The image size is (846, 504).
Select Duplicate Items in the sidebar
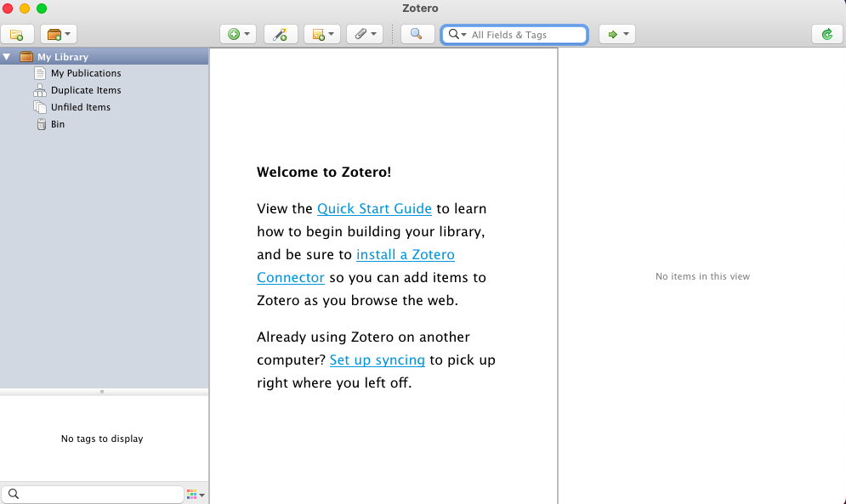coord(86,90)
